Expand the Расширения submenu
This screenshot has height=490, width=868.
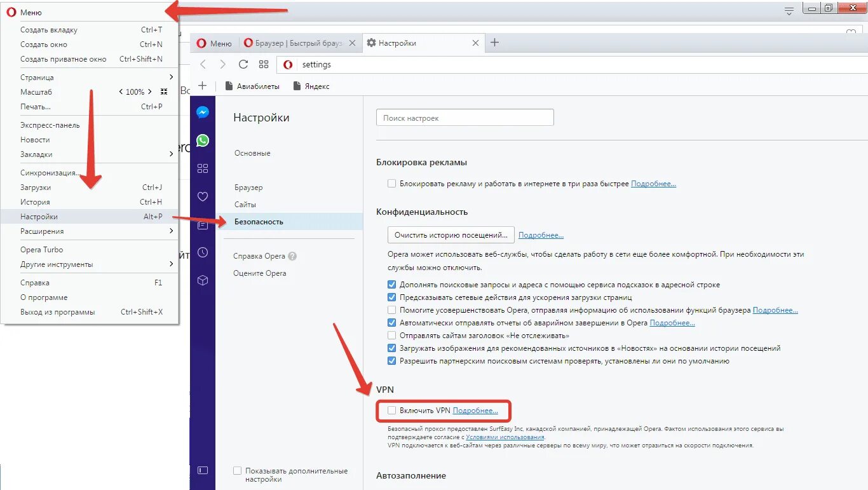[x=90, y=231]
